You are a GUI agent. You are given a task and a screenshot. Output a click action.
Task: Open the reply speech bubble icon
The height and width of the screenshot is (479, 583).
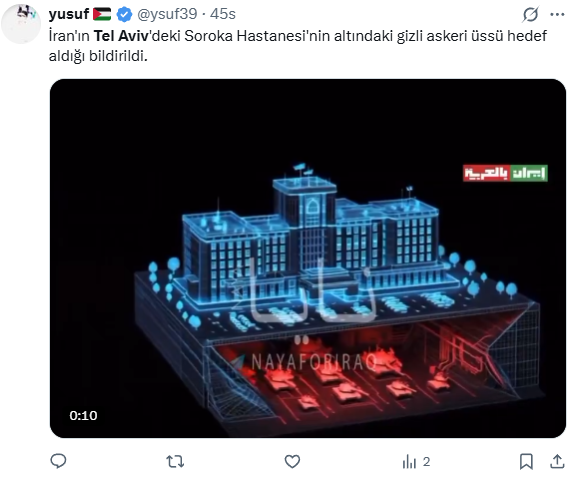tap(58, 461)
